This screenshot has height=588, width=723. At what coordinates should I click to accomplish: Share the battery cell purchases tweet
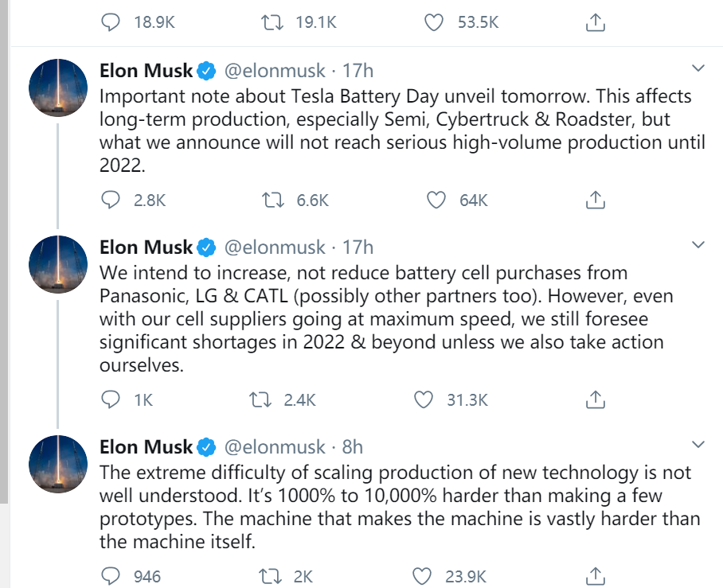[x=595, y=399]
